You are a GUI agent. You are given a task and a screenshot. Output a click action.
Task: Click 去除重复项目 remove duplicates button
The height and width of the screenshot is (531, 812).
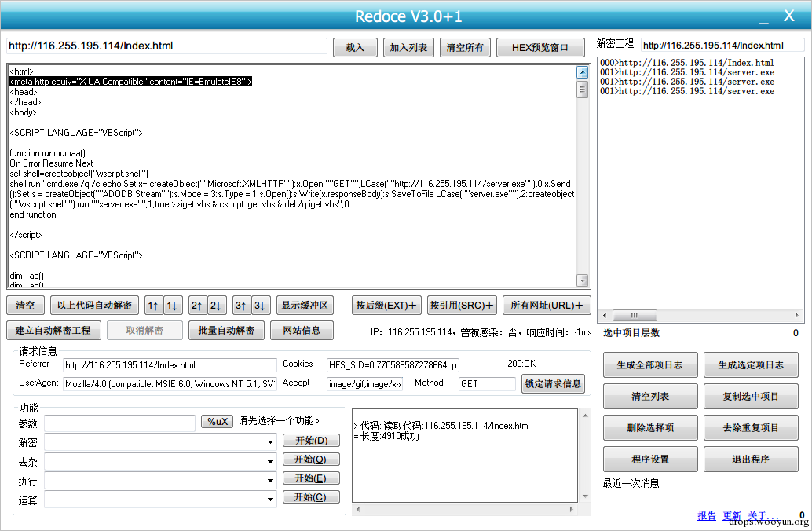click(x=751, y=428)
